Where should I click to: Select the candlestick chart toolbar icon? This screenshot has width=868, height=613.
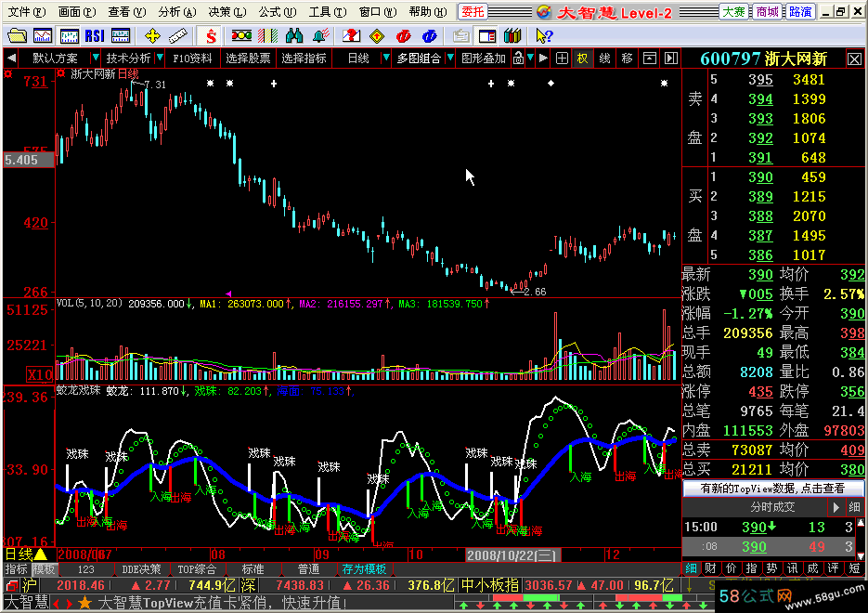69,36
